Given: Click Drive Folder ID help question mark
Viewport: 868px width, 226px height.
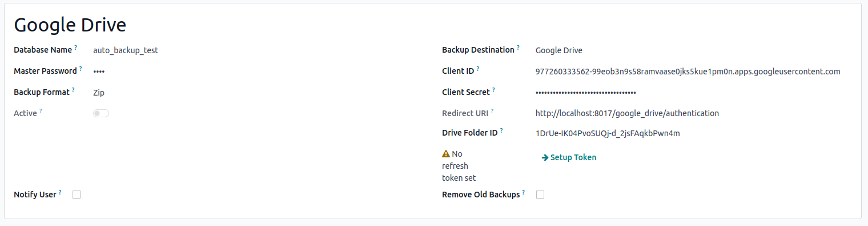Looking at the screenshot, I should click(502, 130).
